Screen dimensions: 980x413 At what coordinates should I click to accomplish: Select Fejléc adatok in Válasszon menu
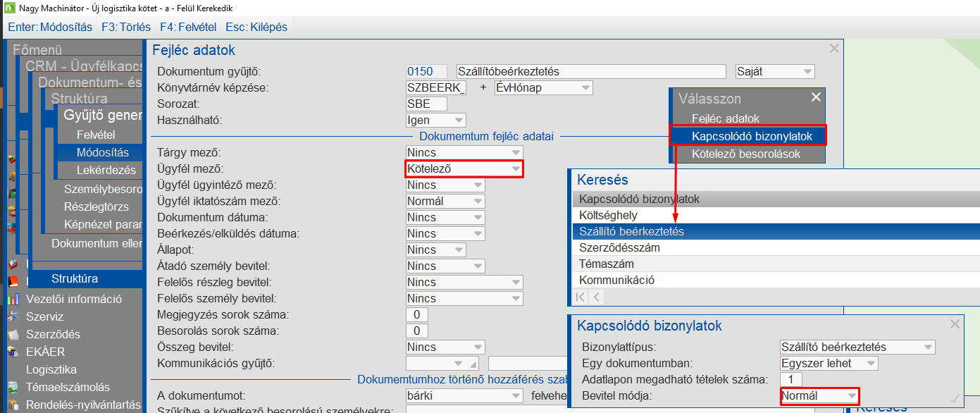726,118
